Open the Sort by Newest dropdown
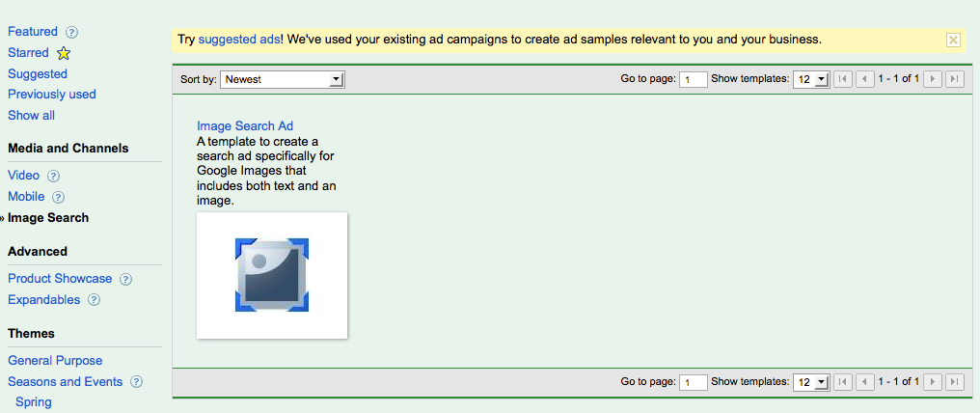Viewport: 980px width, 413px height. 283,79
